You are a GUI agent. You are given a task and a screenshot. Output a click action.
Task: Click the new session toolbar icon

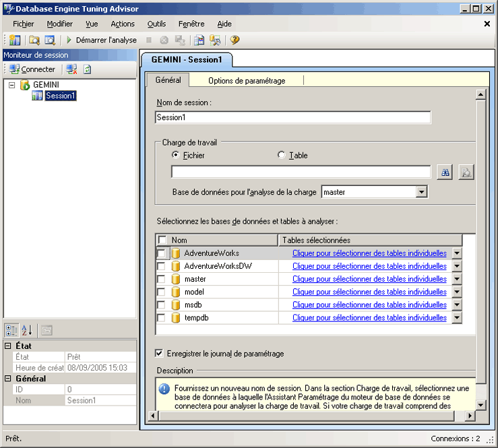click(15, 40)
